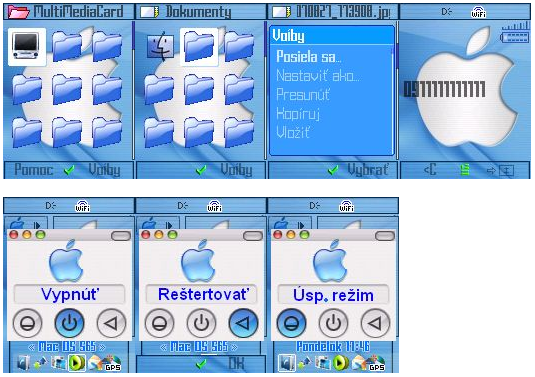Click the scrollbar beside the MultiMediaCard folder grid
535x377 pixels.
133,90
